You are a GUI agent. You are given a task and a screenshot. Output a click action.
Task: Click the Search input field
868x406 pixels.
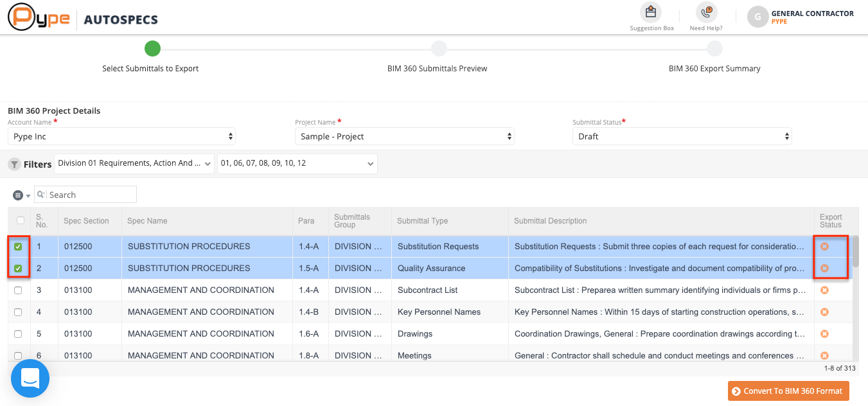coord(91,195)
